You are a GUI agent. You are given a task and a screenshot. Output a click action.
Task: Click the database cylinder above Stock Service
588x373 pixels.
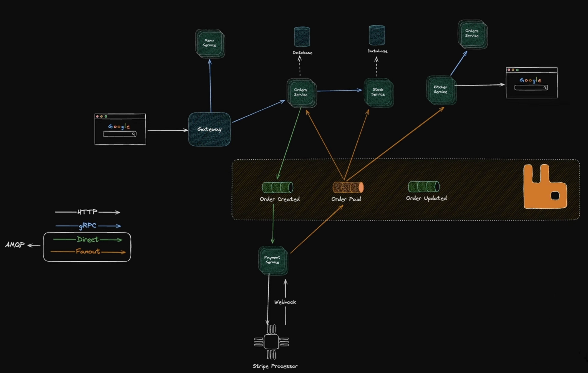point(377,35)
